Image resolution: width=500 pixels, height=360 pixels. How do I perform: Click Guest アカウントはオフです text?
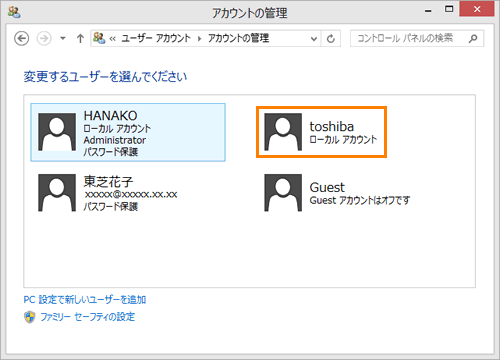[x=360, y=200]
